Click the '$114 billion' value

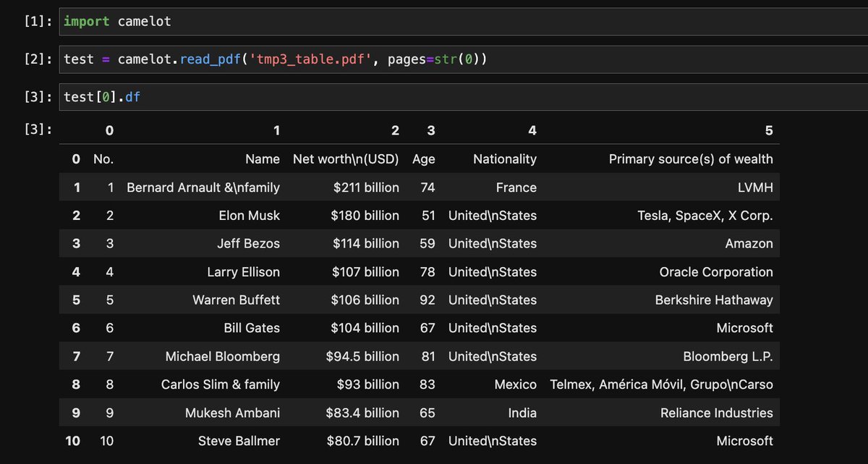tap(366, 244)
